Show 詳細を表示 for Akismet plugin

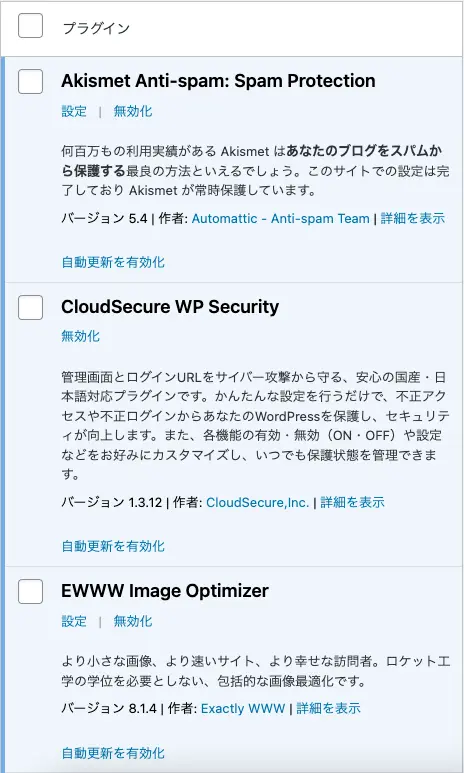coord(413,218)
